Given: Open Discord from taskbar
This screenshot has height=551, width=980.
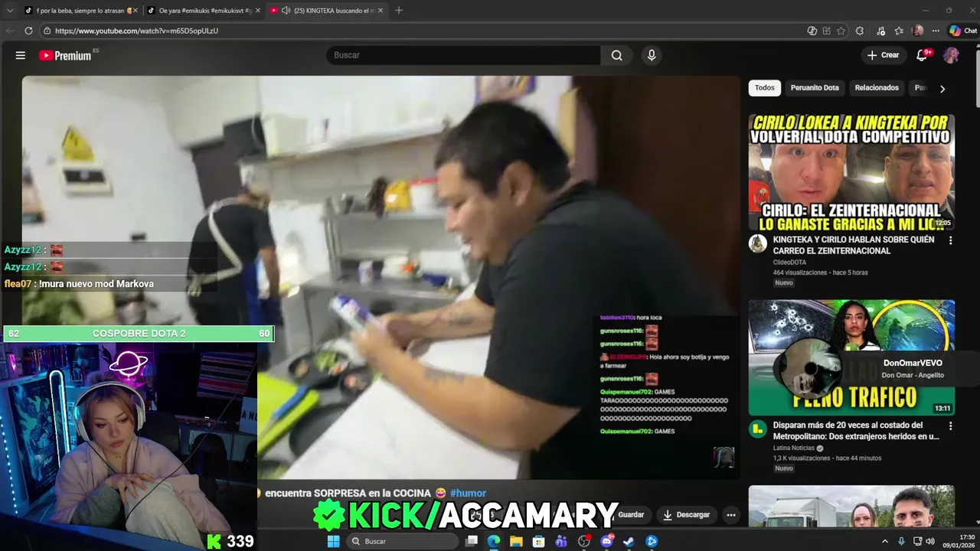Looking at the screenshot, I should click(606, 541).
